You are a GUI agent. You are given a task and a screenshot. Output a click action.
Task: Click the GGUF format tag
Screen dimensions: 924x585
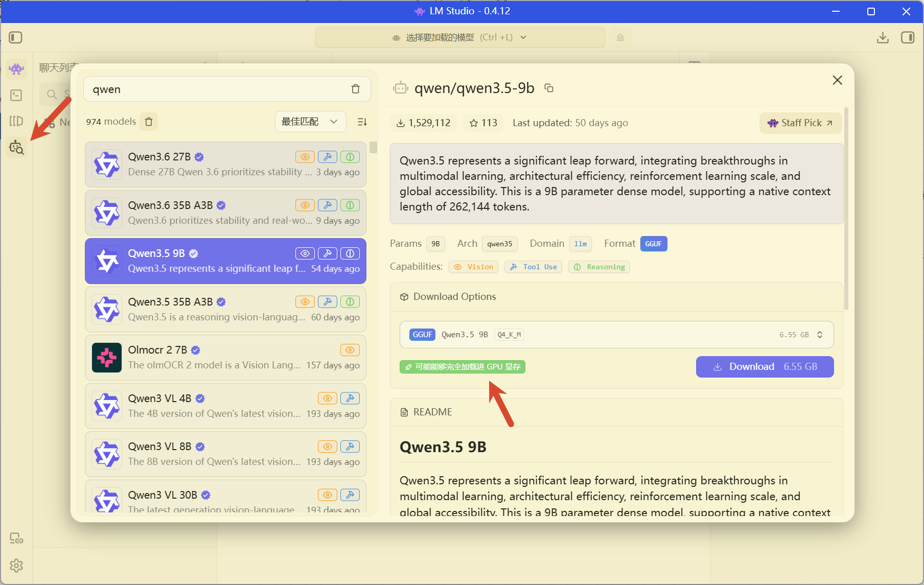(654, 244)
